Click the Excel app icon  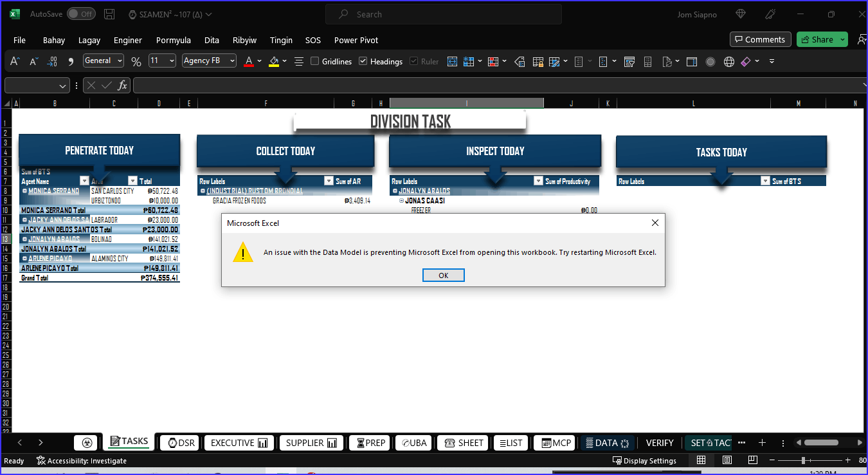(15, 14)
